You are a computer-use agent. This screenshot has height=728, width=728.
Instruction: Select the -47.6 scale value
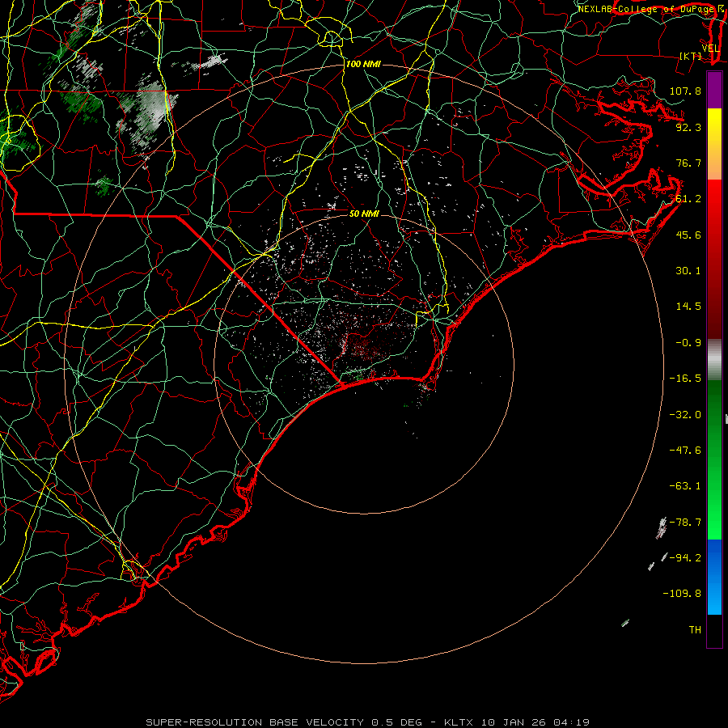685,451
